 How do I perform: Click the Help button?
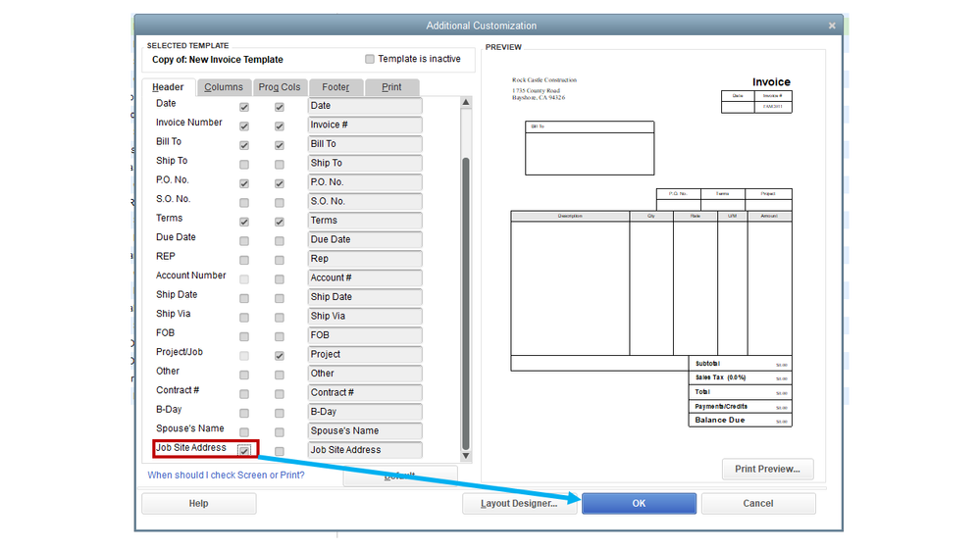coord(199,504)
